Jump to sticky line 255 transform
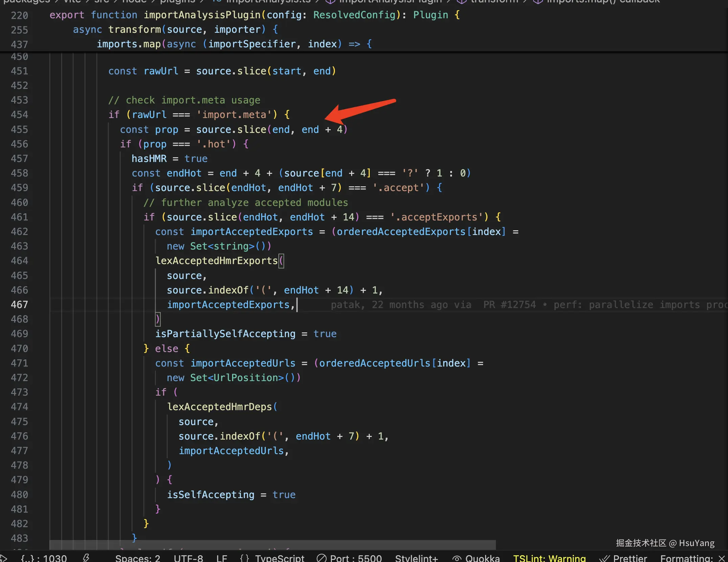728x562 pixels. (134, 29)
